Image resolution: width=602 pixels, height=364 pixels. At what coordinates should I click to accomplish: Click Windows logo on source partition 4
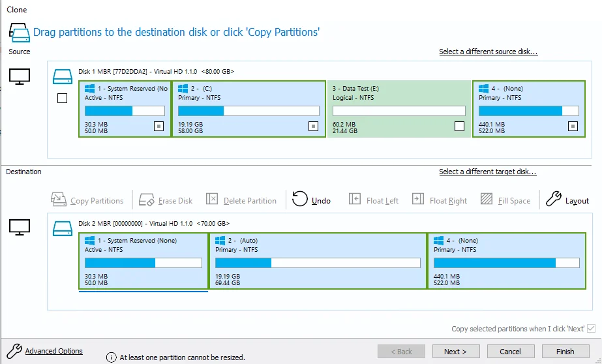483,89
